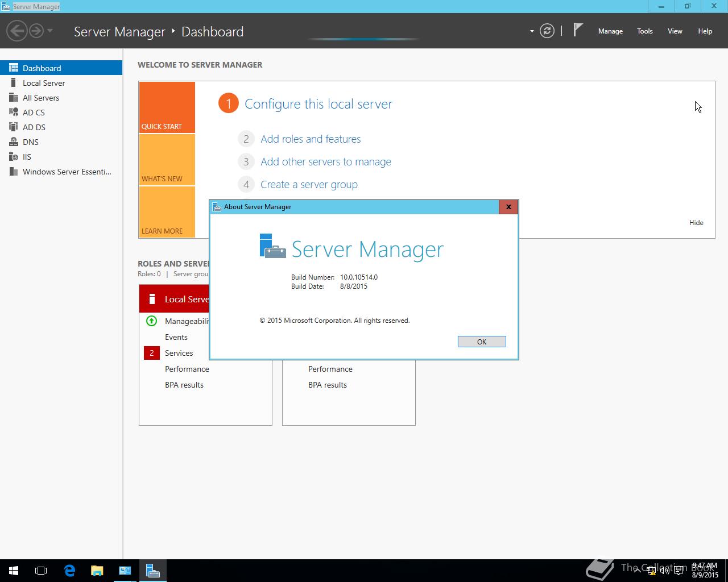Screen dimensions: 728x582
Task: Open dropdown arrow beside Refresh icon
Action: [x=532, y=31]
